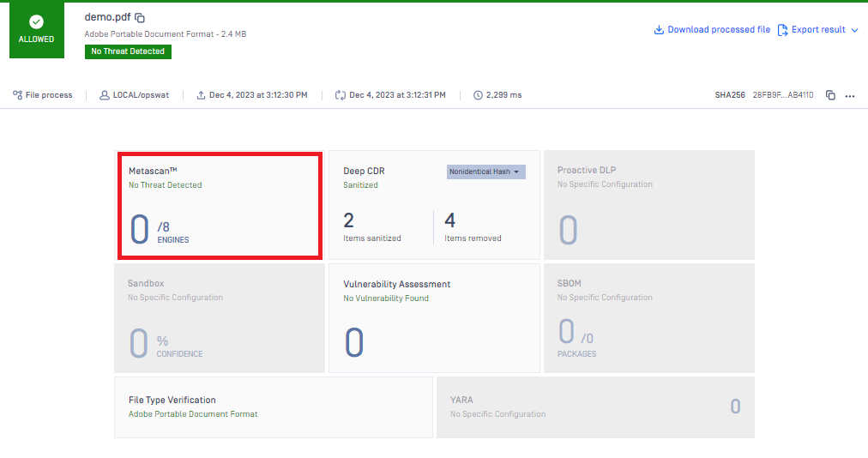
Task: Click the Proactive DLP card
Action: coord(648,205)
